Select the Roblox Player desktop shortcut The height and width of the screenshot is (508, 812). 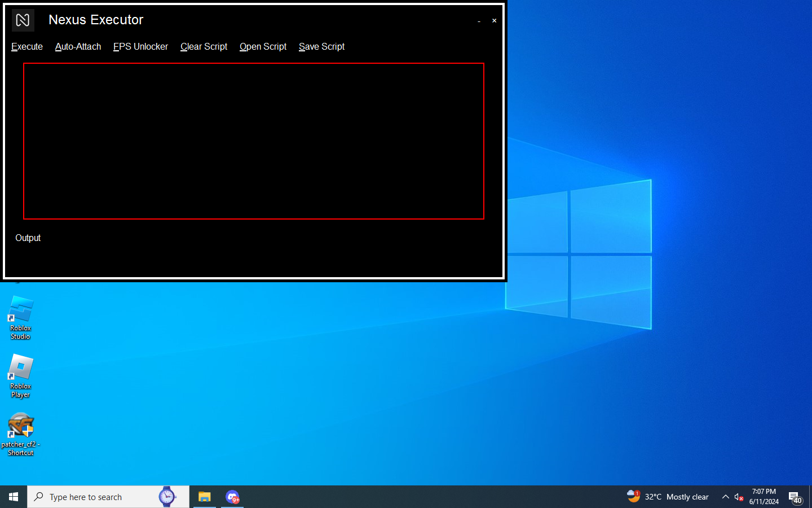(21, 376)
